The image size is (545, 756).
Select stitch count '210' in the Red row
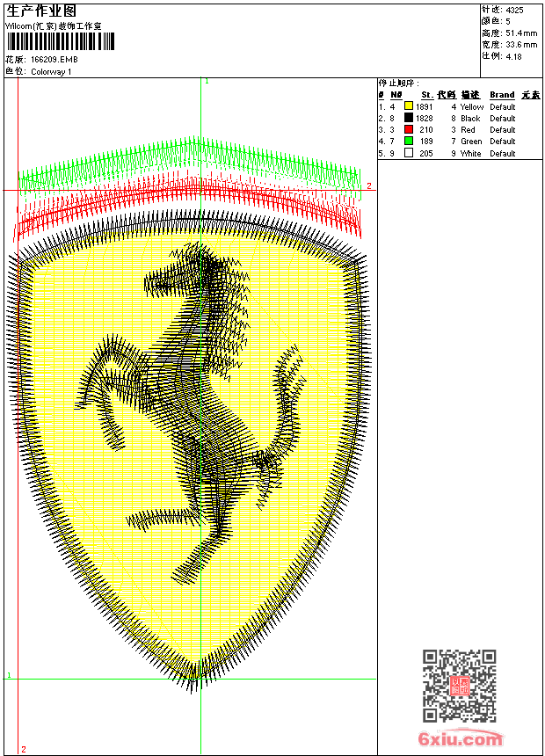426,130
